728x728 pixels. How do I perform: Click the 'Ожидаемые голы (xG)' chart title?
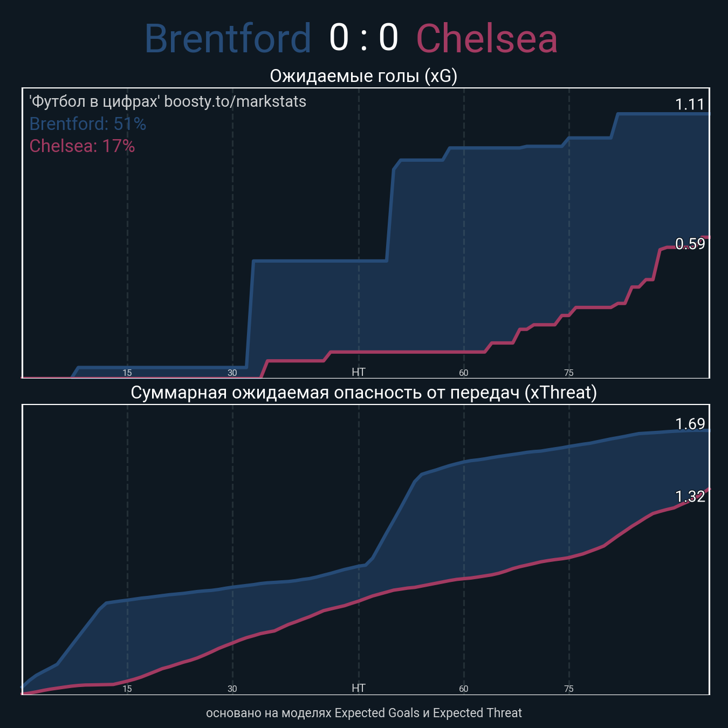pos(364,76)
